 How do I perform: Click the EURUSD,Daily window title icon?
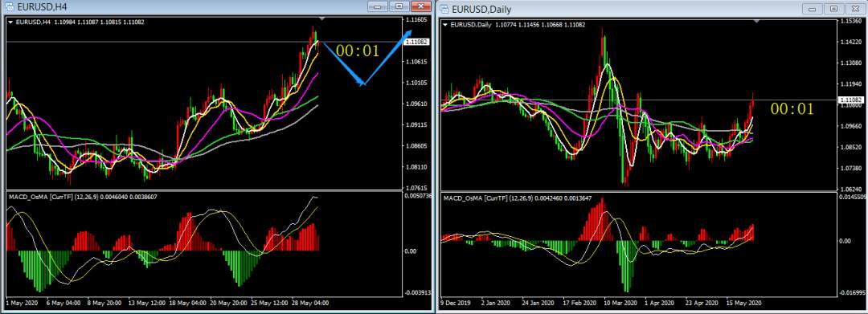point(444,9)
